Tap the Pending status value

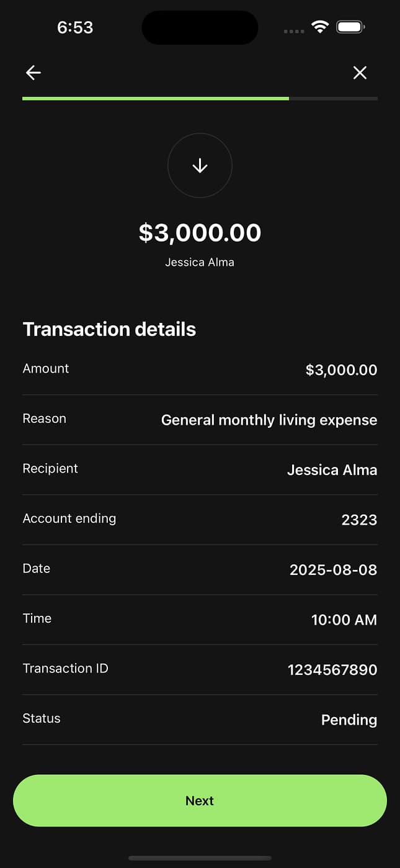tap(349, 720)
